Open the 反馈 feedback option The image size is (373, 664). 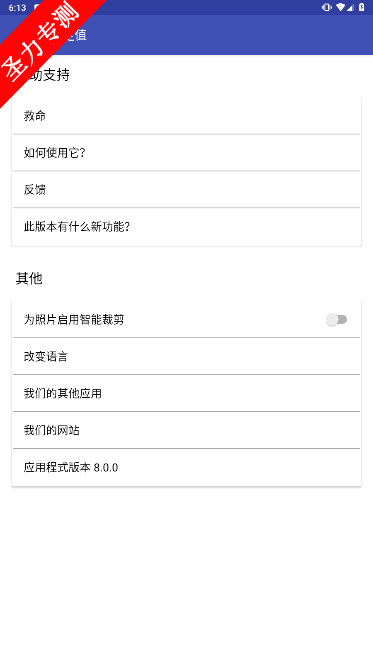pos(186,190)
